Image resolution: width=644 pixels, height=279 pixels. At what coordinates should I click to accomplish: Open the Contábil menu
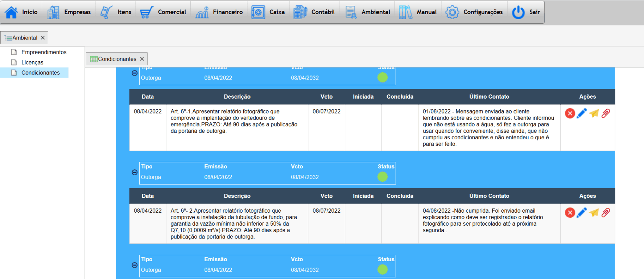tap(314, 12)
